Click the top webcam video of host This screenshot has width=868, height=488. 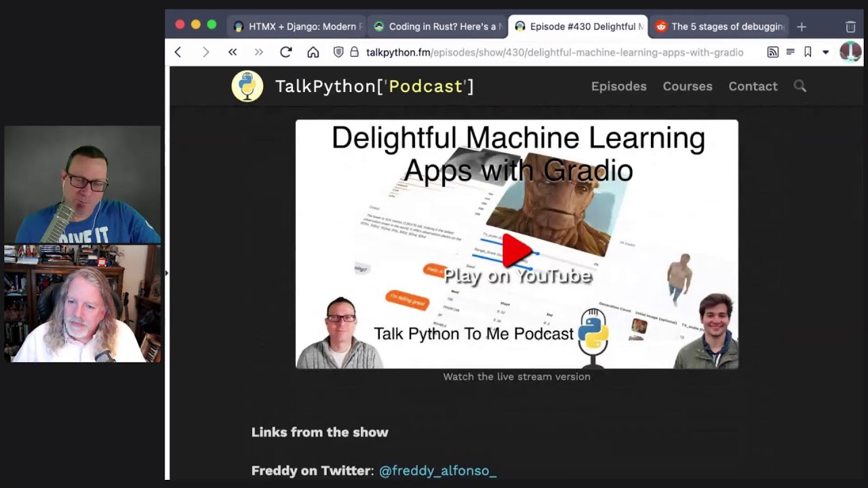[x=82, y=184]
